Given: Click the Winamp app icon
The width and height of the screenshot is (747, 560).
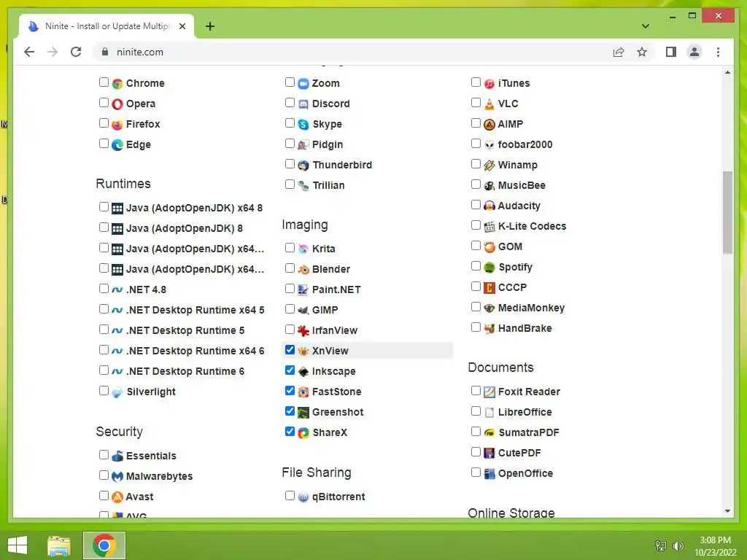Looking at the screenshot, I should [x=489, y=166].
